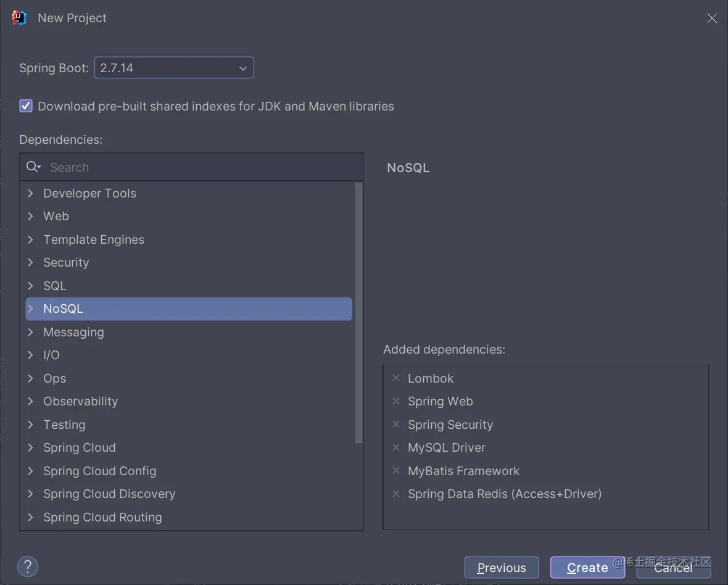Expand the Web category chevron
The image size is (728, 585).
31,216
